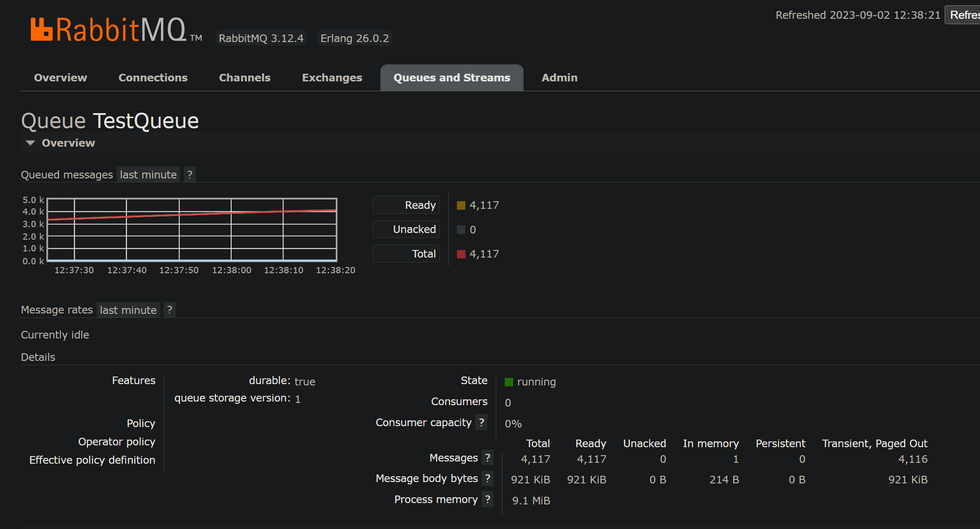Viewport: 980px width, 529px height.
Task: Switch to the Connections tab
Action: click(153, 78)
